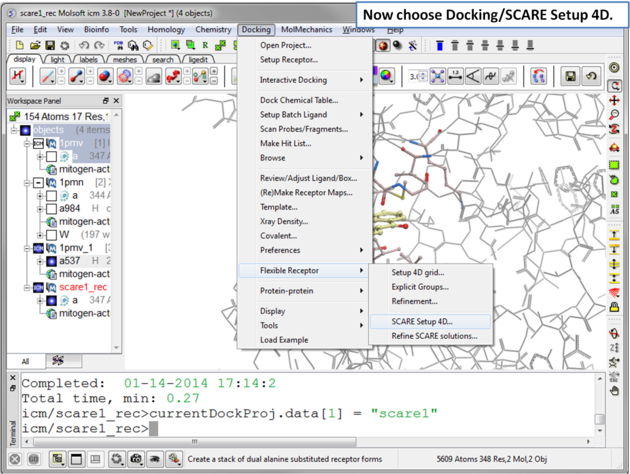Select SCARE Setup 4D menu entry
The height and width of the screenshot is (474, 630).
421,322
